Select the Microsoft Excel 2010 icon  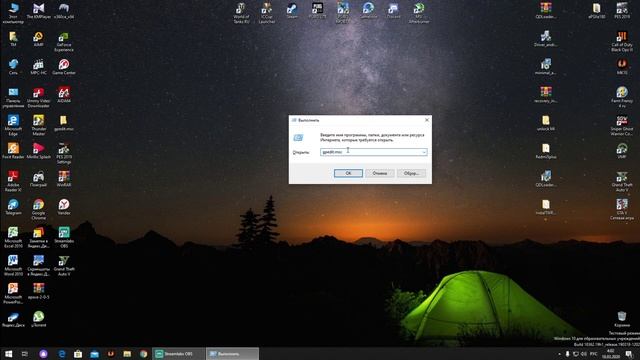click(13, 237)
